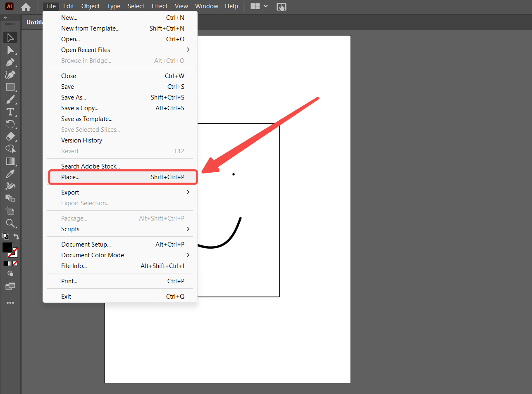Collapse the toolbar with double-arrow
Viewport: 532px width, 394px height.
click(5, 18)
